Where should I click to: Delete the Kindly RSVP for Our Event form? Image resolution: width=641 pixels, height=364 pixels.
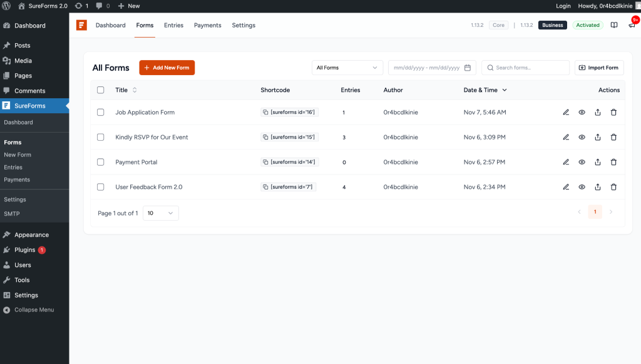click(x=613, y=137)
